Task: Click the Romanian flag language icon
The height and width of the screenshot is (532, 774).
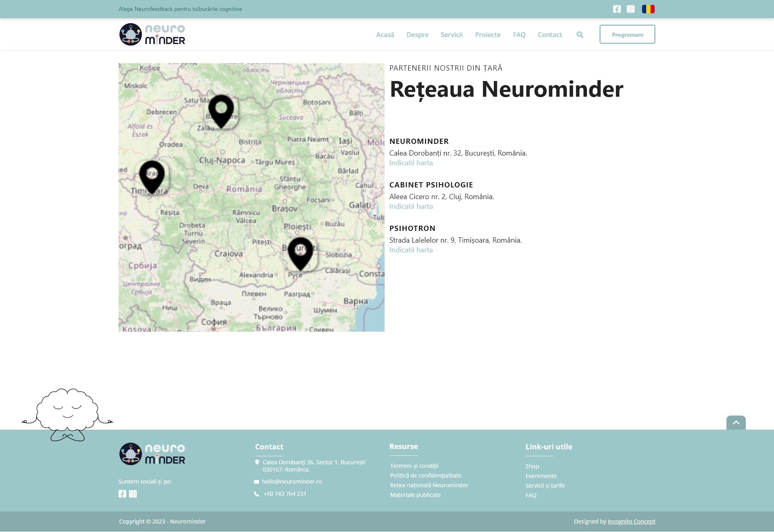Action: coord(648,9)
